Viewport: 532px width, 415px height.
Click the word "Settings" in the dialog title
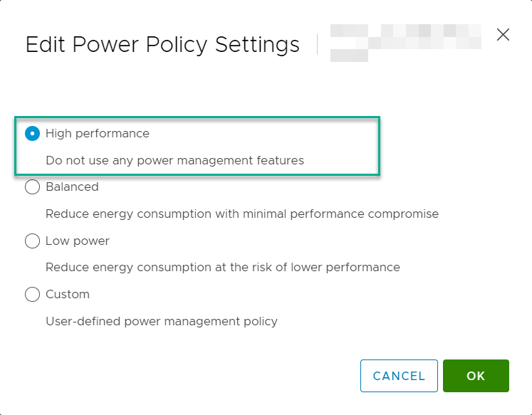point(257,45)
